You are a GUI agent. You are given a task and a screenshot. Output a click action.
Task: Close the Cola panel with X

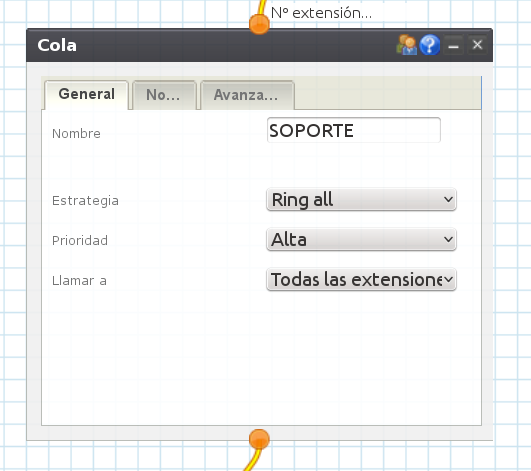click(477, 45)
